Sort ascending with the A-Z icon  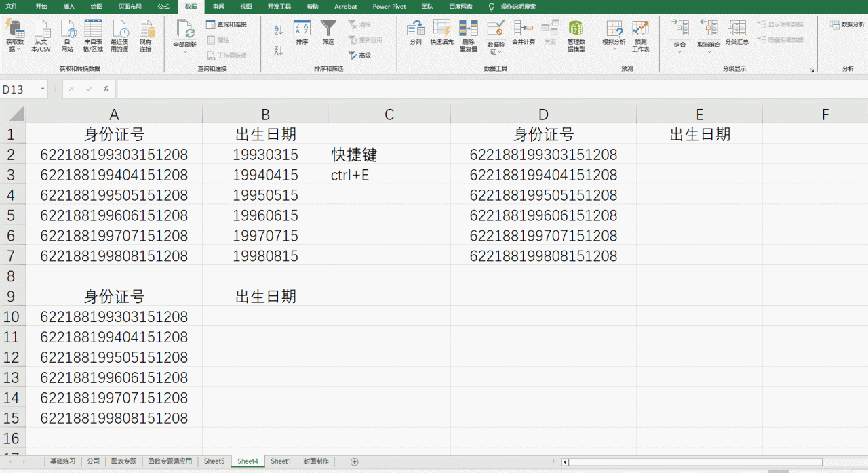278,30
